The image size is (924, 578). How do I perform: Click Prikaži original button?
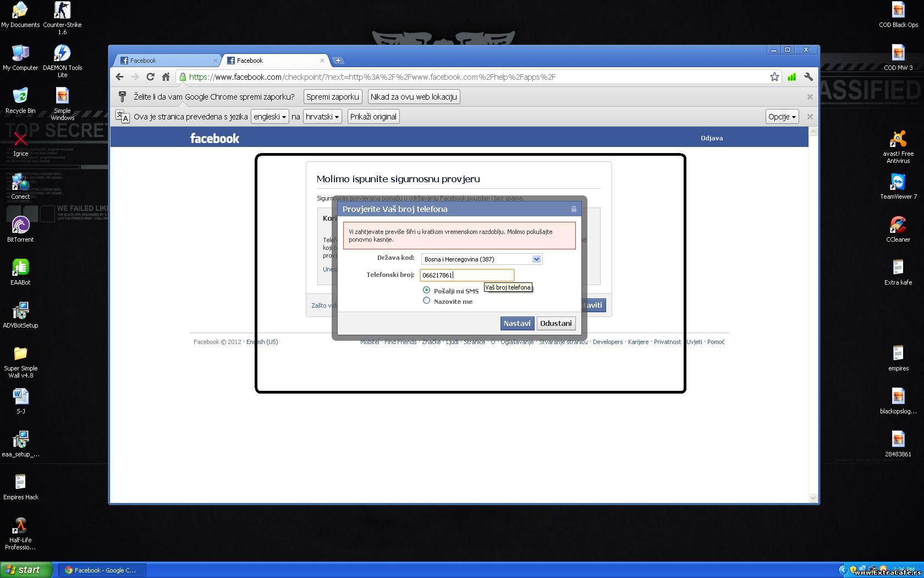tap(373, 117)
